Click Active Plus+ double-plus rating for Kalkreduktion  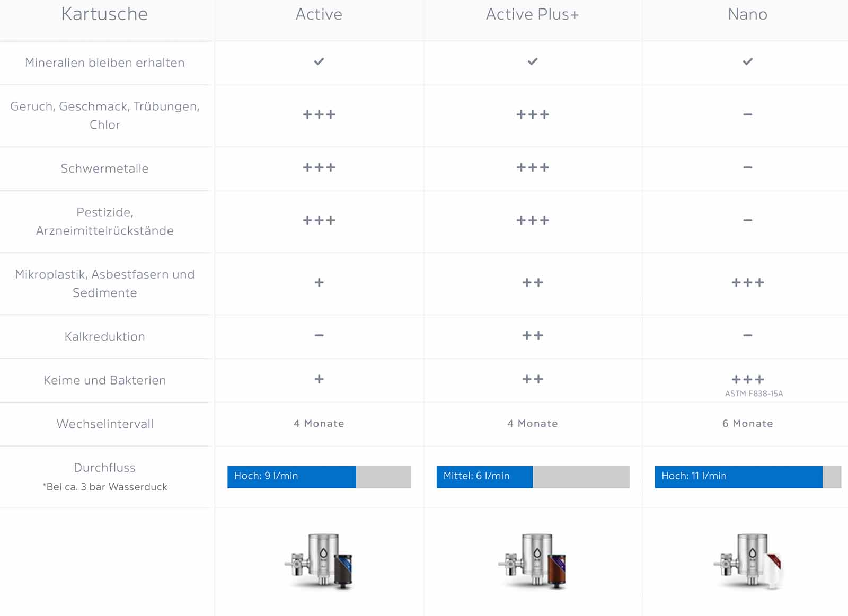(x=533, y=335)
